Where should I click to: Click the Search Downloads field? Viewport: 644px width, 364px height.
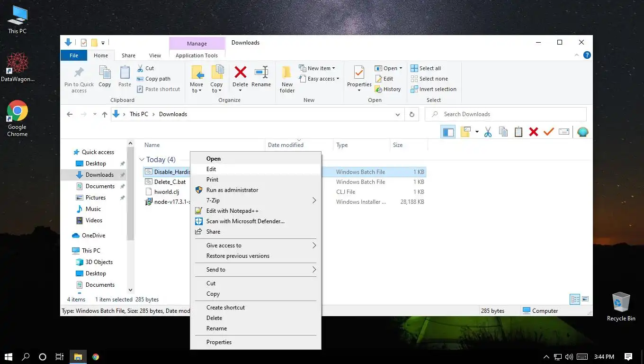pos(506,114)
